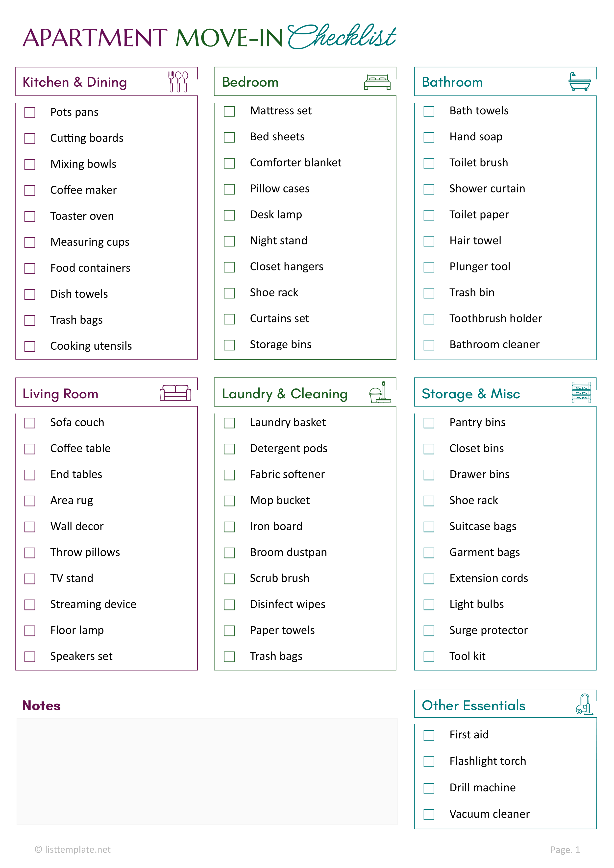
Task: Mark the Shower curtain checkbox
Action: (x=429, y=189)
